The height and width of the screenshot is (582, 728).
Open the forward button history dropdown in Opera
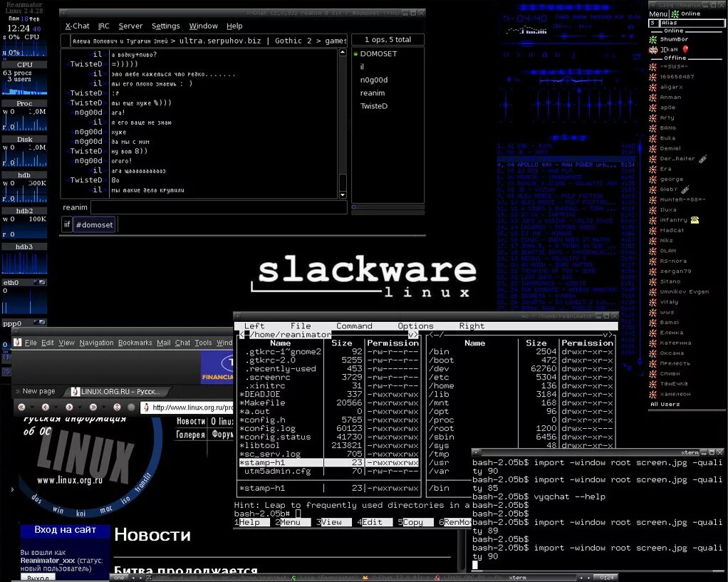(80, 407)
